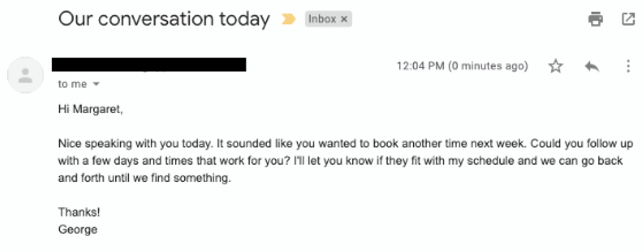This screenshot has height=252, width=644.
Task: Expand the recipient details under 'to me'
Action: point(96,84)
